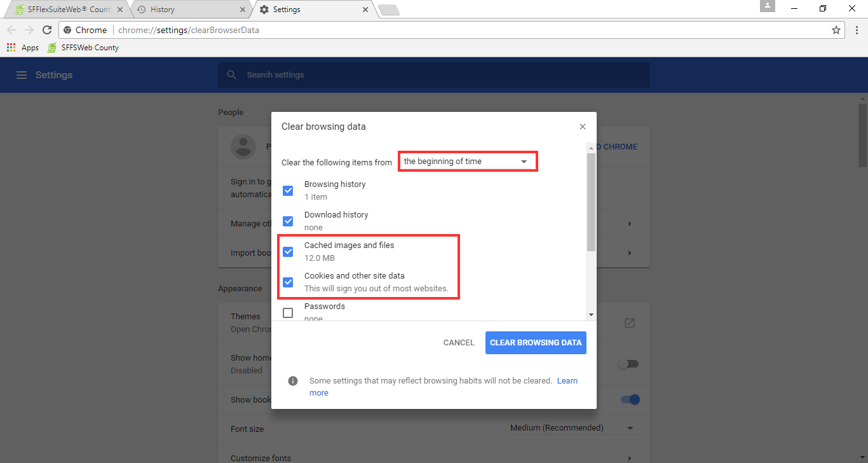Click the Search settings field
This screenshot has height=463, width=868.
[x=434, y=75]
